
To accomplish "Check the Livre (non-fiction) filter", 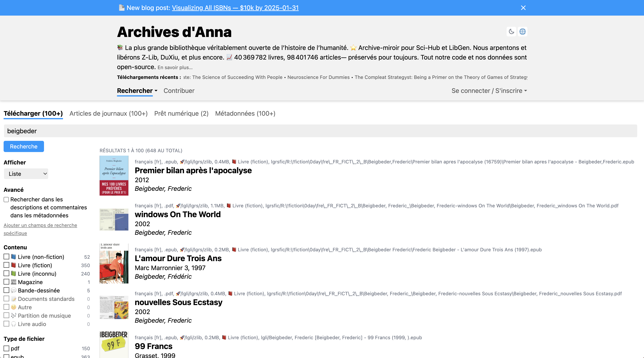I will pyautogui.click(x=6, y=257).
